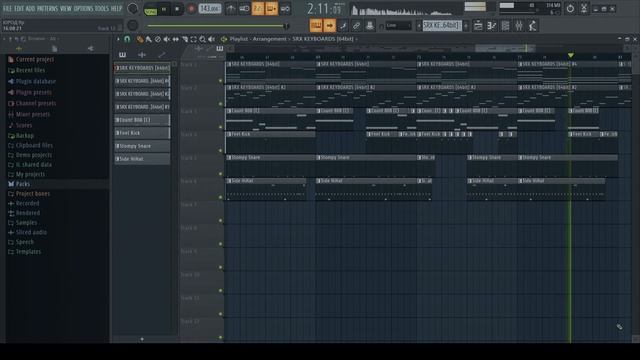This screenshot has height=360, width=640.
Task: Open the SRX KE. [64bit] pattern selector
Action: (442, 26)
